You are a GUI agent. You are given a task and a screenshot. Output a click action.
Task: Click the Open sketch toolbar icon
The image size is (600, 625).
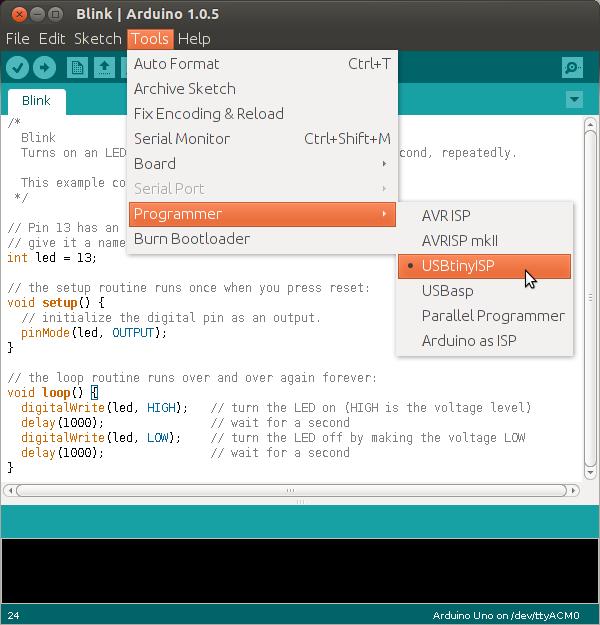104,67
